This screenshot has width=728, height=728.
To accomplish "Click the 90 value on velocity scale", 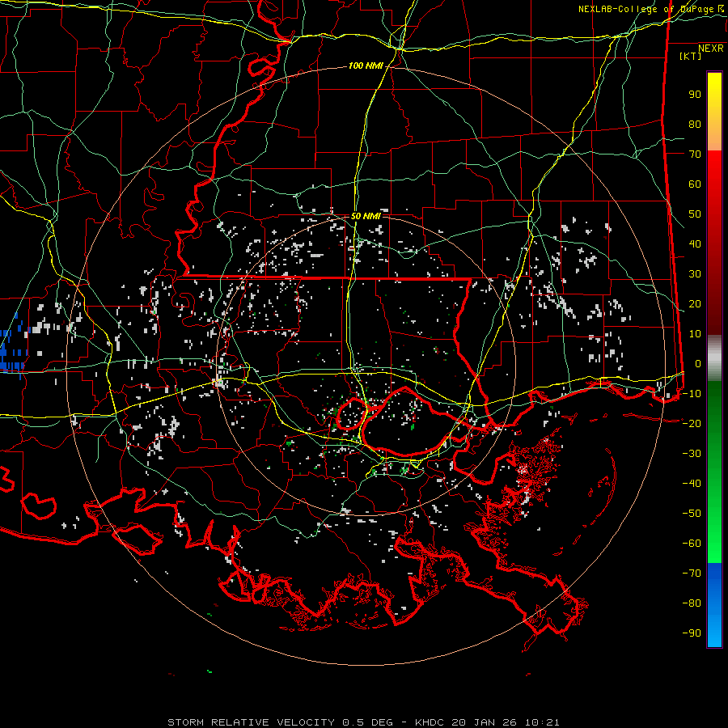I will (695, 95).
